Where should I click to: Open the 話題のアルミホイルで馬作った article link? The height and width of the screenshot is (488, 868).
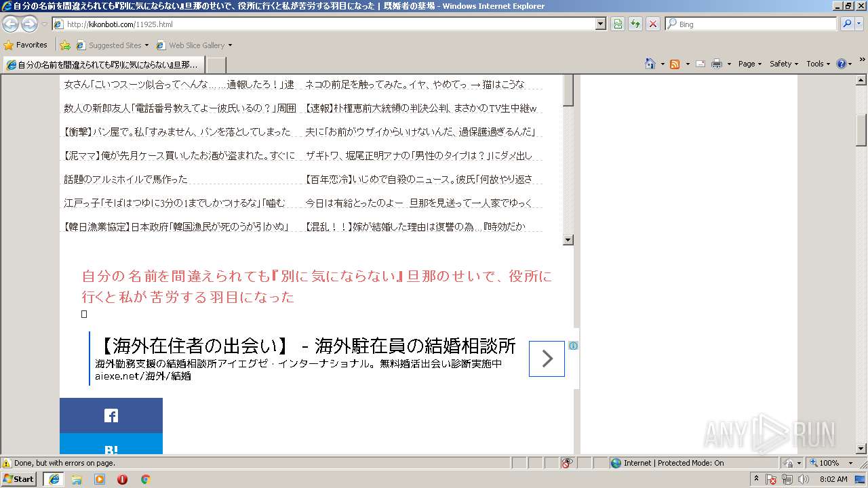coord(126,179)
